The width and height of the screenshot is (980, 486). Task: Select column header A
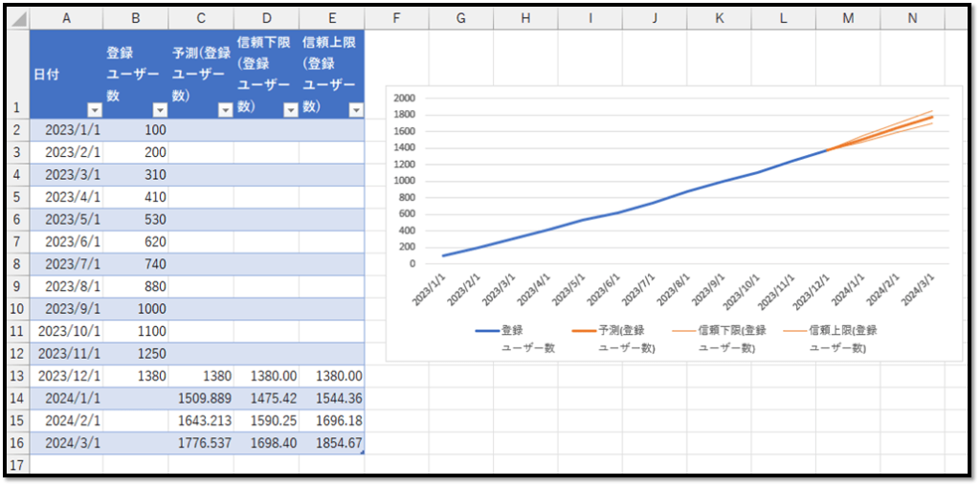(x=65, y=18)
